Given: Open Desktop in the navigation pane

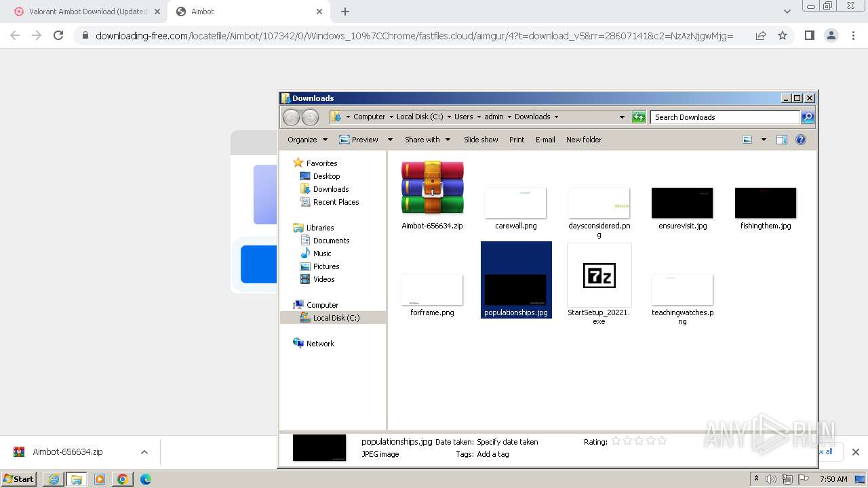Looking at the screenshot, I should pos(326,176).
